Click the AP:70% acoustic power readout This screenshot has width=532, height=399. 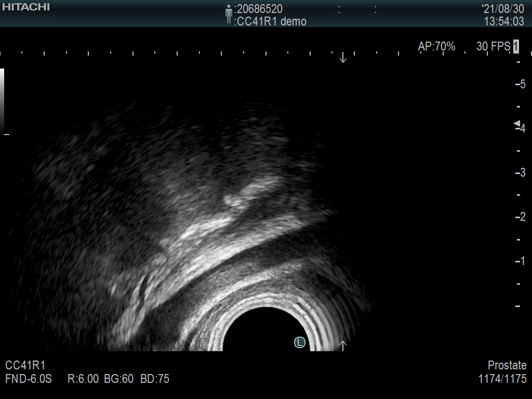(x=436, y=47)
